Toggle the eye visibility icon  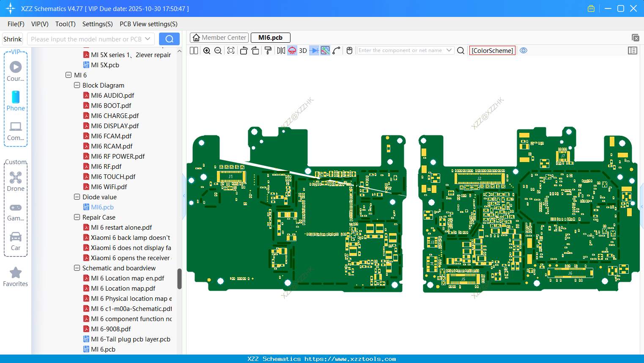tap(523, 50)
